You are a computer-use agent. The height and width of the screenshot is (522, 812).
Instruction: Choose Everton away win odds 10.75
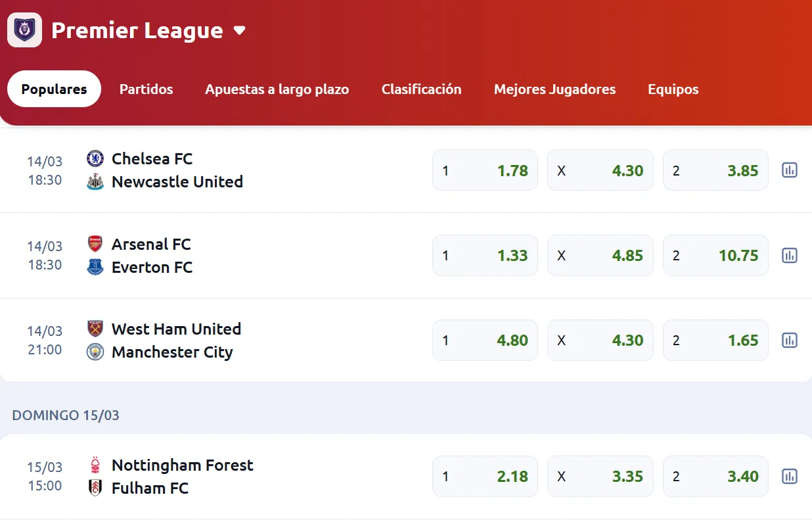[x=715, y=255]
